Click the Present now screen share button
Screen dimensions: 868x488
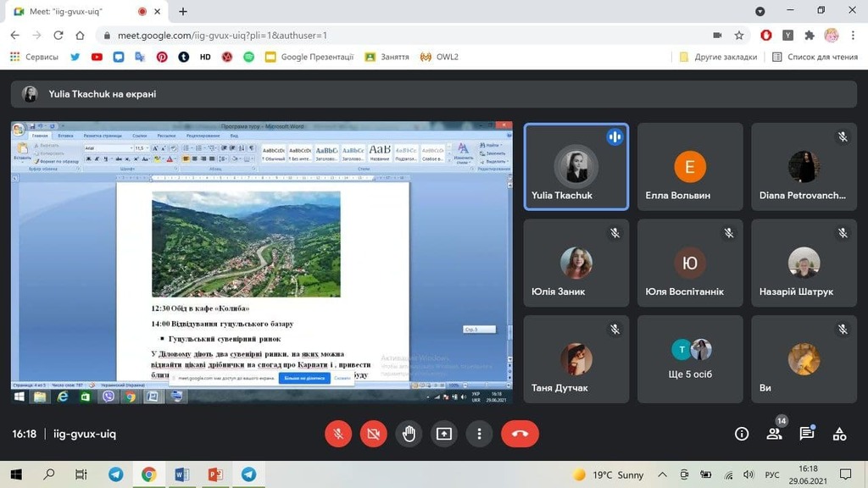(x=444, y=434)
